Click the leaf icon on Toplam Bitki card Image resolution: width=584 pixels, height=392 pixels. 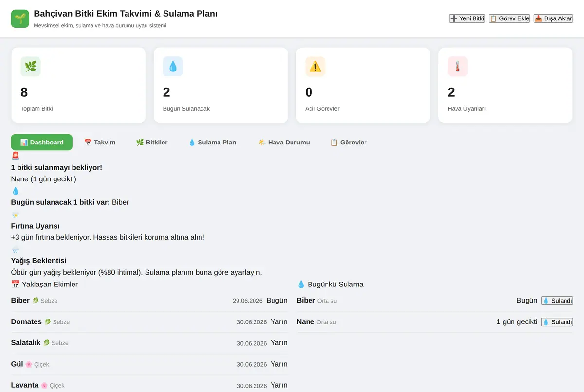coord(31,67)
